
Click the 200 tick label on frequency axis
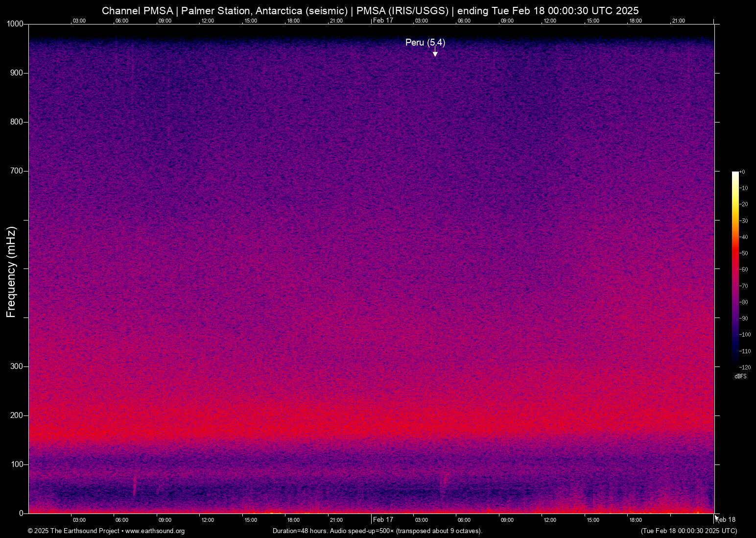pos(17,416)
